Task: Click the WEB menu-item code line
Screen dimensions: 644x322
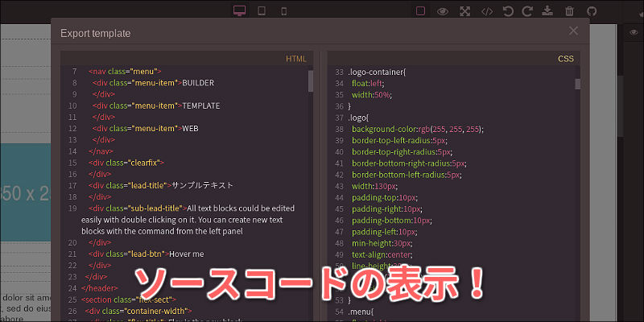Action: [x=146, y=129]
